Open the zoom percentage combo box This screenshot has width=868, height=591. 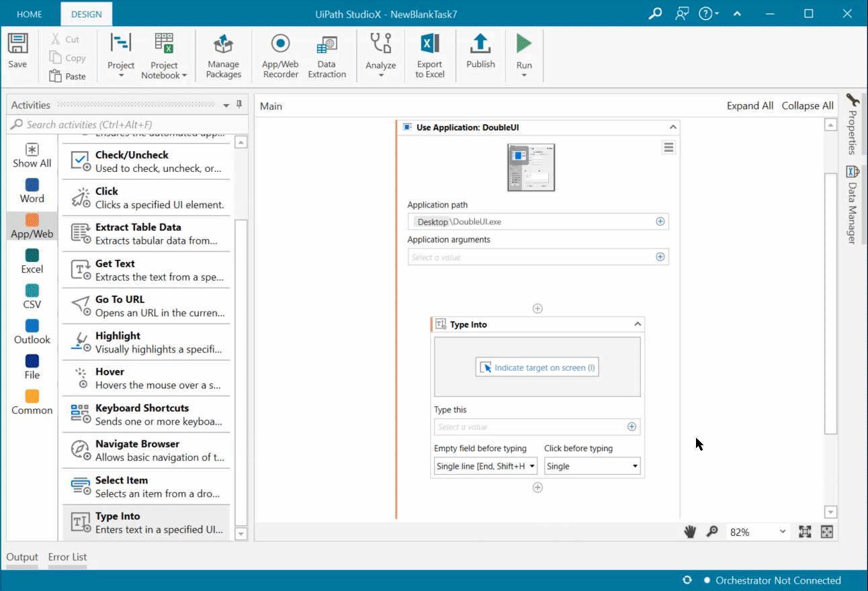tap(757, 532)
